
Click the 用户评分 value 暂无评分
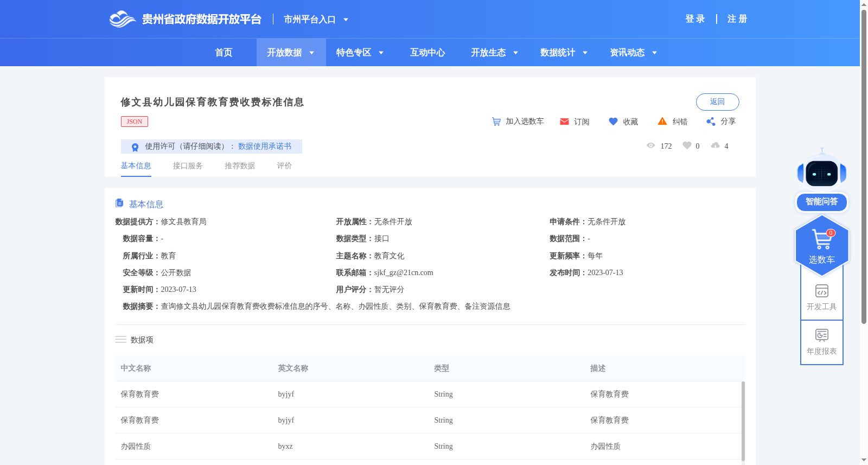pyautogui.click(x=390, y=290)
